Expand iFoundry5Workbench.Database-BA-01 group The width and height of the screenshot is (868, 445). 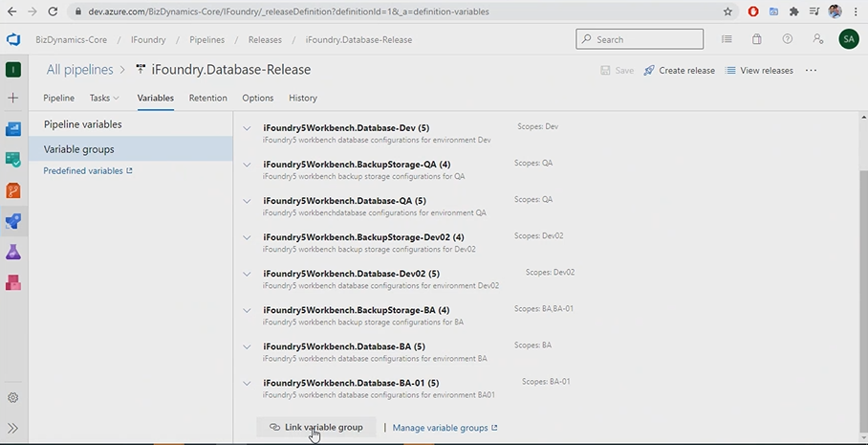[x=247, y=384]
